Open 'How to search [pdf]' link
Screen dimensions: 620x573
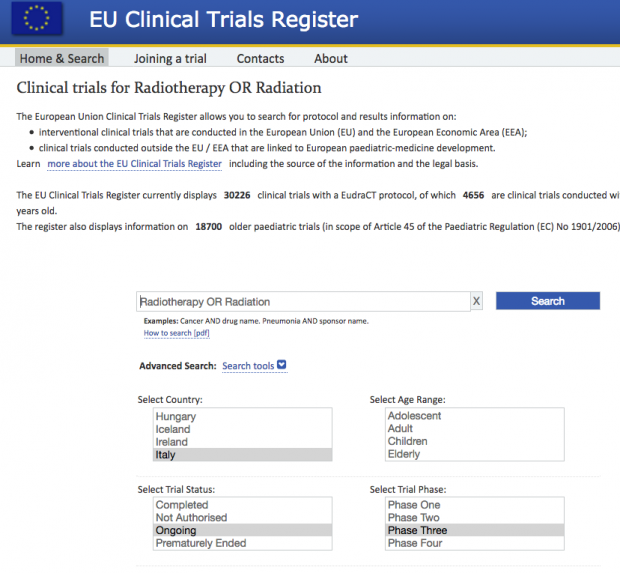pyautogui.click(x=176, y=333)
